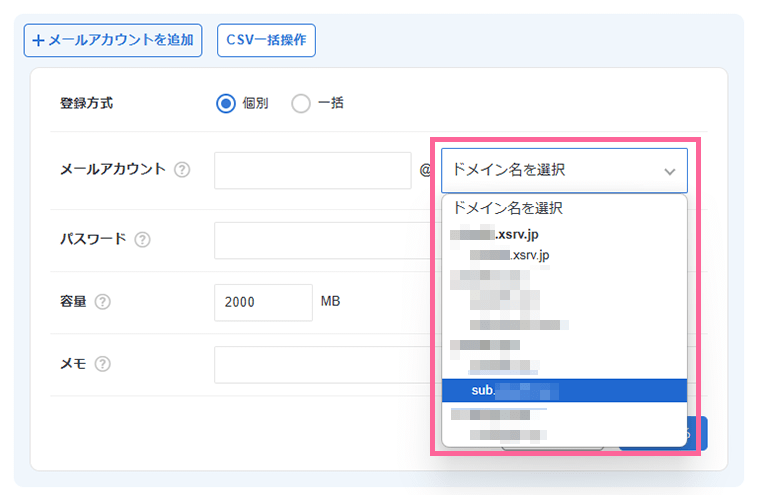Collapse the ドメイン名を選択 combo box

(x=564, y=171)
